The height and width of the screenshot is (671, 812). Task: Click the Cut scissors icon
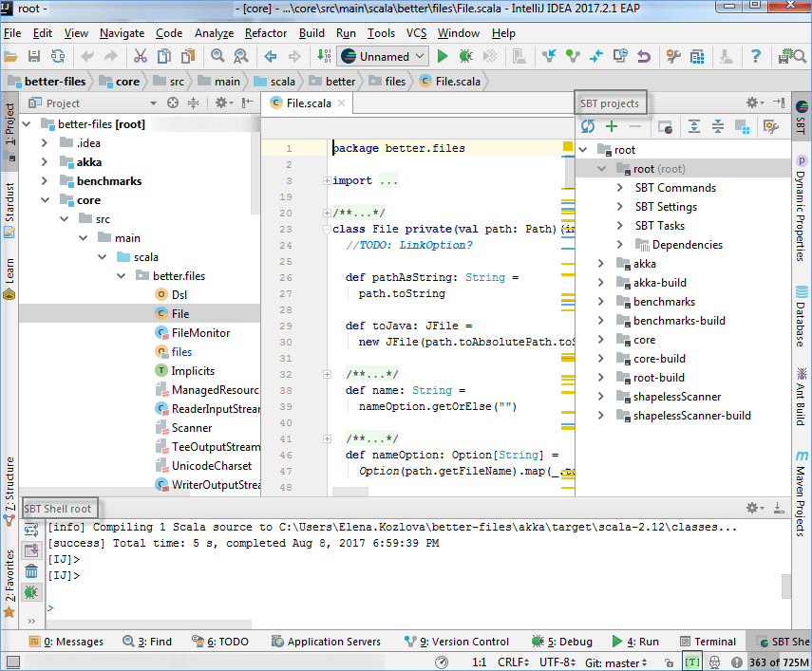[x=141, y=56]
